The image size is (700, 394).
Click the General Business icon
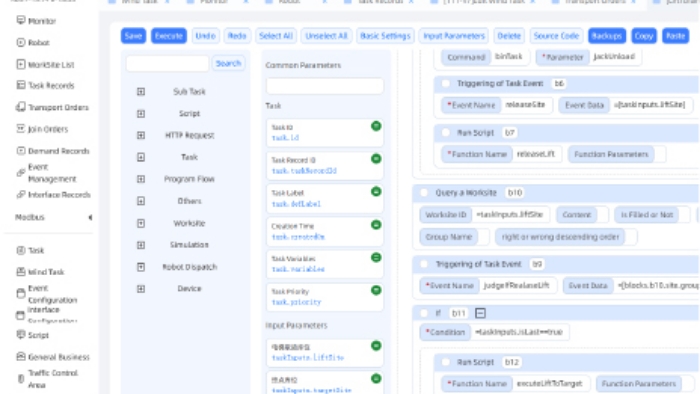[x=21, y=357]
